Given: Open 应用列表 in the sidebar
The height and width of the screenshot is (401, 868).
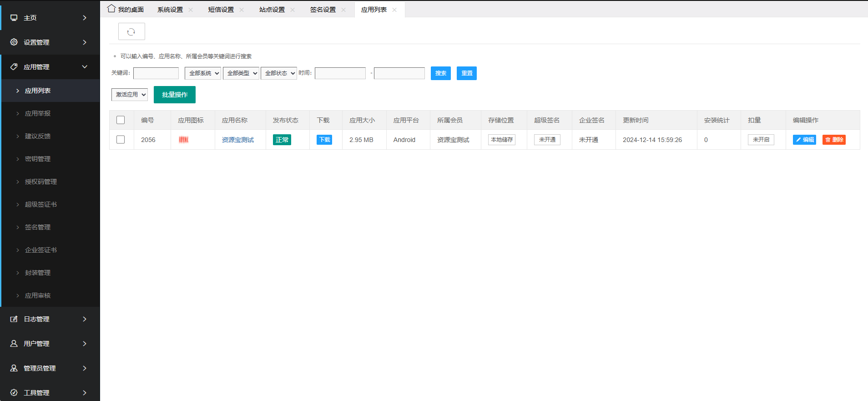Looking at the screenshot, I should [x=50, y=91].
